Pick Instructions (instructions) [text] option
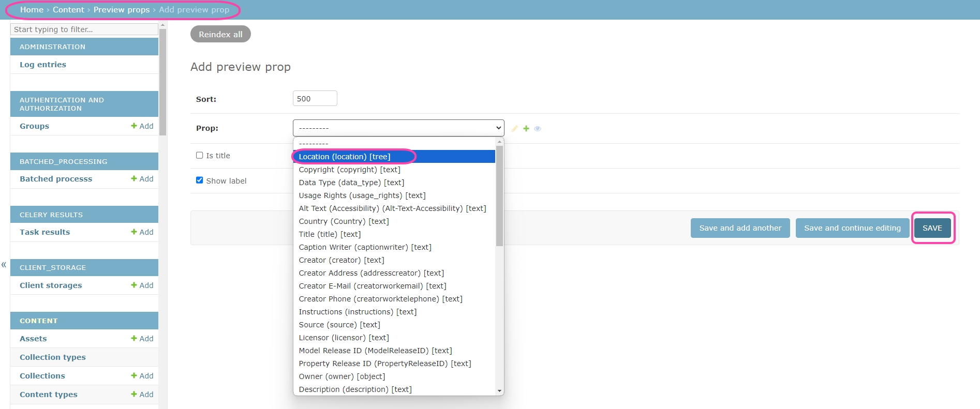This screenshot has height=409, width=980. 394,312
